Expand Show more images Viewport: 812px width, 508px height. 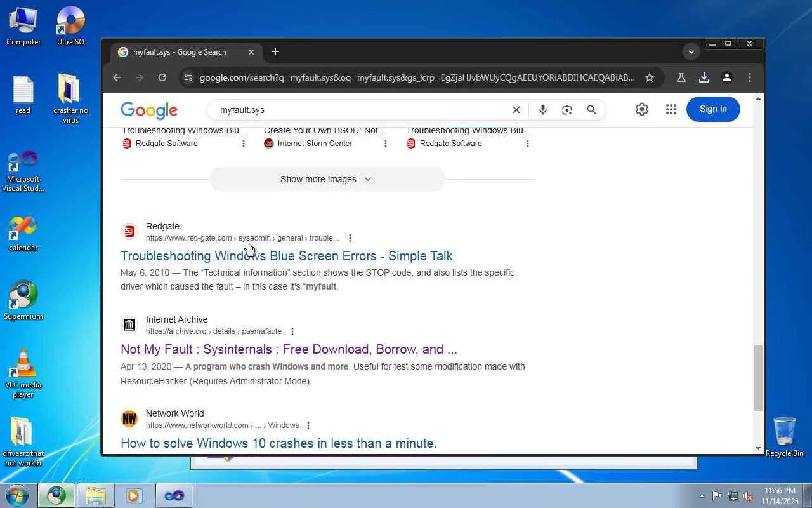click(x=327, y=179)
